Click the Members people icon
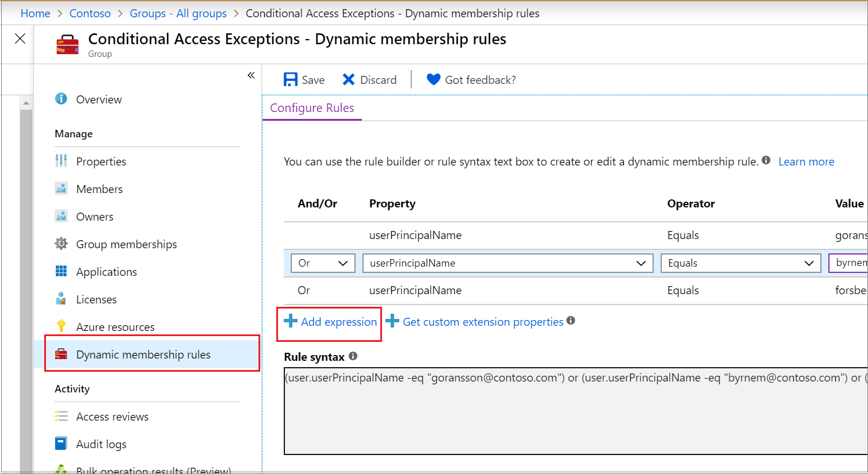The width and height of the screenshot is (868, 474). click(x=61, y=188)
